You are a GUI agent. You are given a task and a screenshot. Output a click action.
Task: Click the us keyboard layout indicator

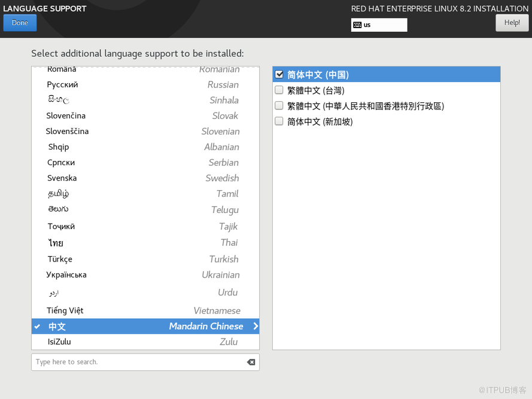point(379,25)
